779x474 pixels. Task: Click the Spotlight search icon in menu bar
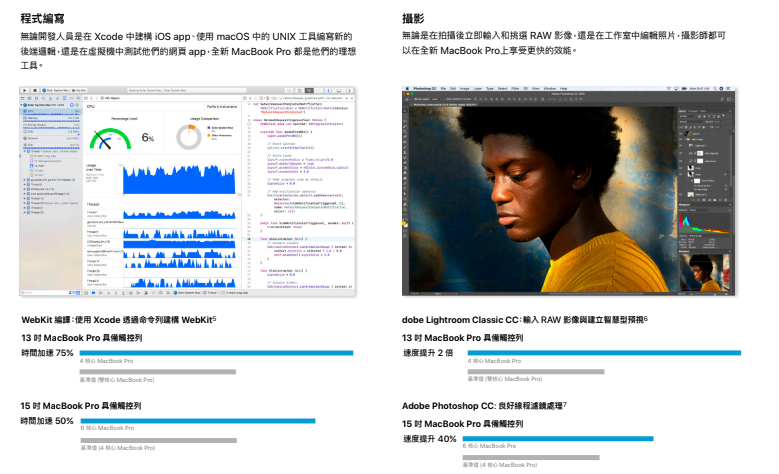[715, 88]
